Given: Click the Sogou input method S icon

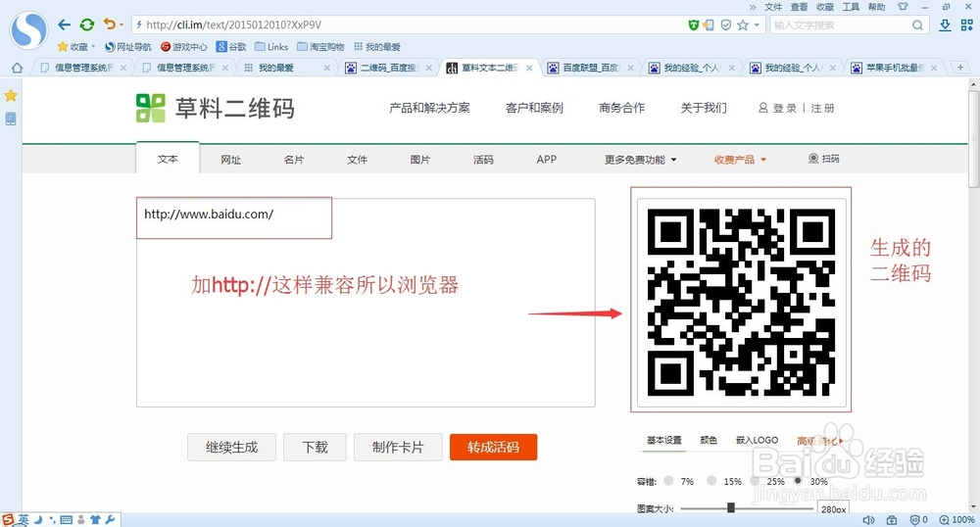Looking at the screenshot, I should (x=8, y=519).
